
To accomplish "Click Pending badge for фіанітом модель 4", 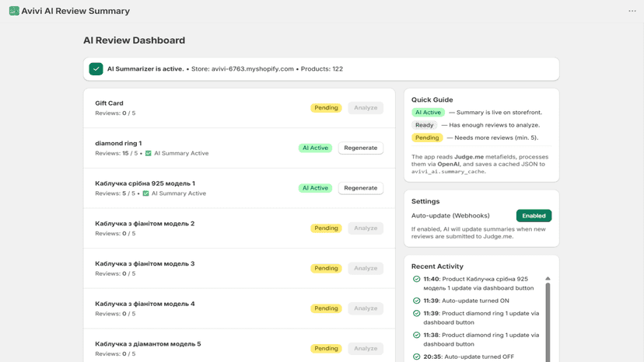I will point(326,308).
